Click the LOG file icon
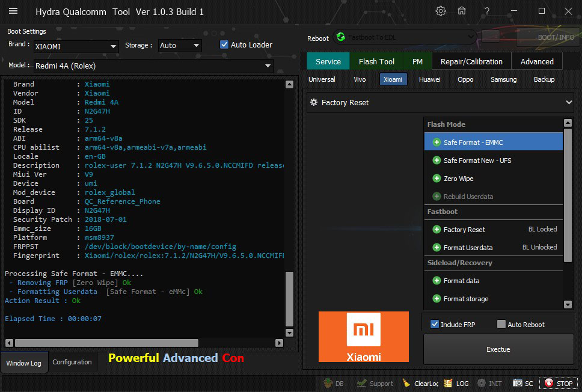 pos(448,383)
